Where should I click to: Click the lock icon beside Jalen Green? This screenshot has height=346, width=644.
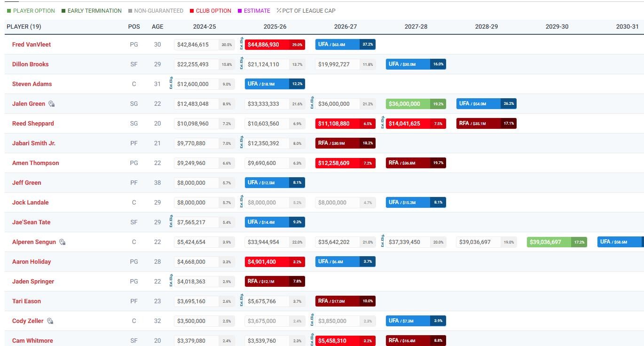tap(52, 104)
